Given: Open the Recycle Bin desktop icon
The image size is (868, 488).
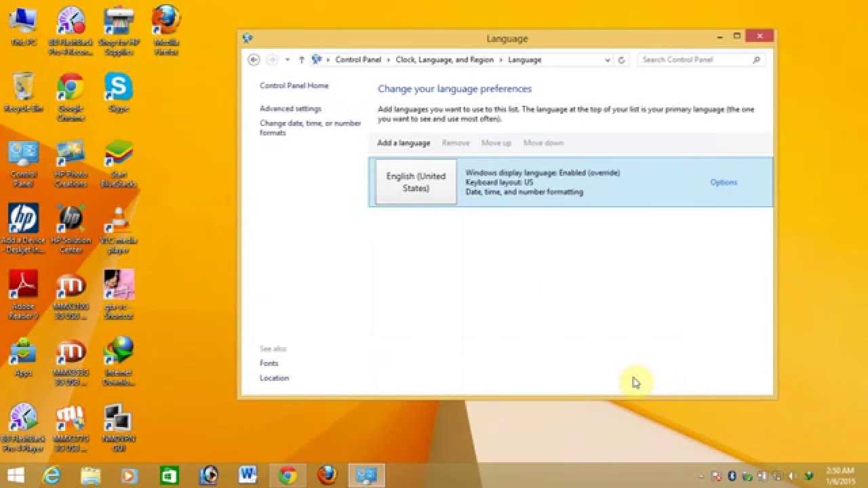Looking at the screenshot, I should click(x=24, y=92).
